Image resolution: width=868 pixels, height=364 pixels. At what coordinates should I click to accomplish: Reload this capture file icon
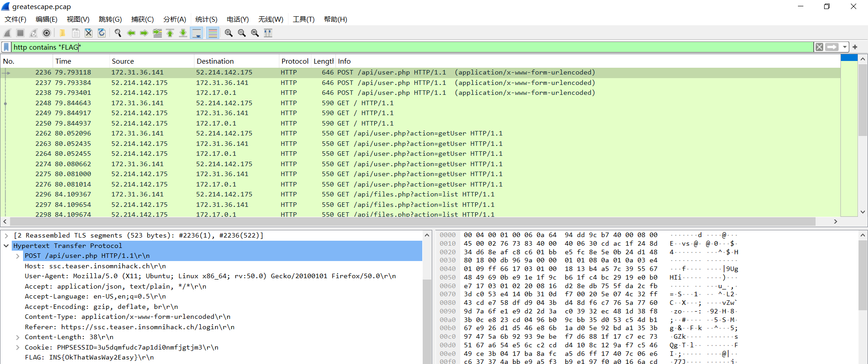point(102,33)
